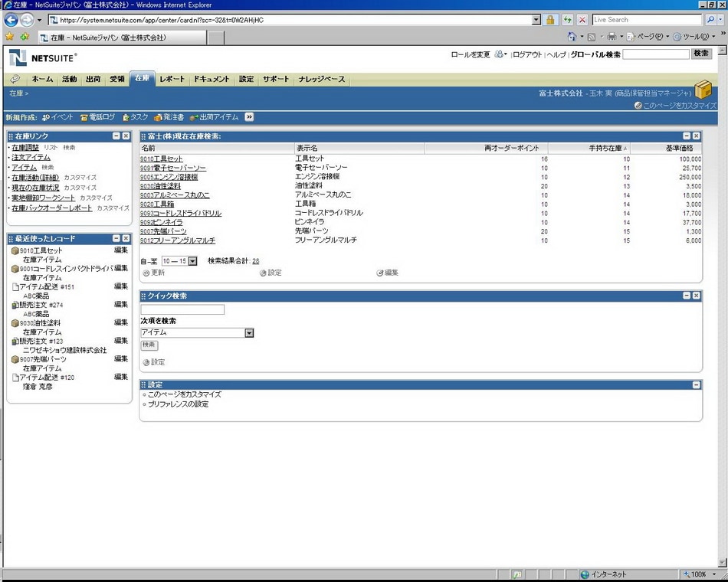Click the IE back navigation arrow
Screen dimensions: 728x582
coord(11,20)
